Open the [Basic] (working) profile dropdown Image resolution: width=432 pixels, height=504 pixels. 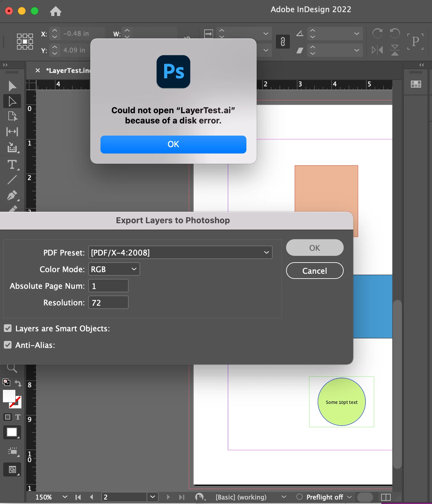[284, 497]
